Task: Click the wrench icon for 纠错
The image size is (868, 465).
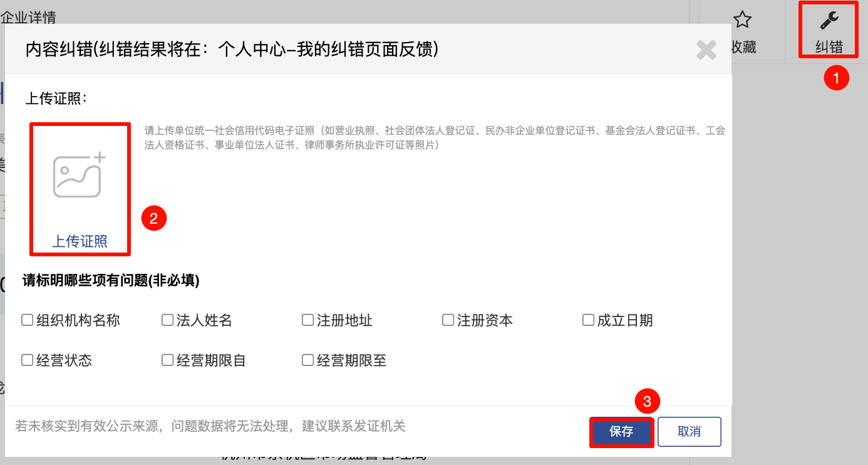Action: (x=829, y=22)
